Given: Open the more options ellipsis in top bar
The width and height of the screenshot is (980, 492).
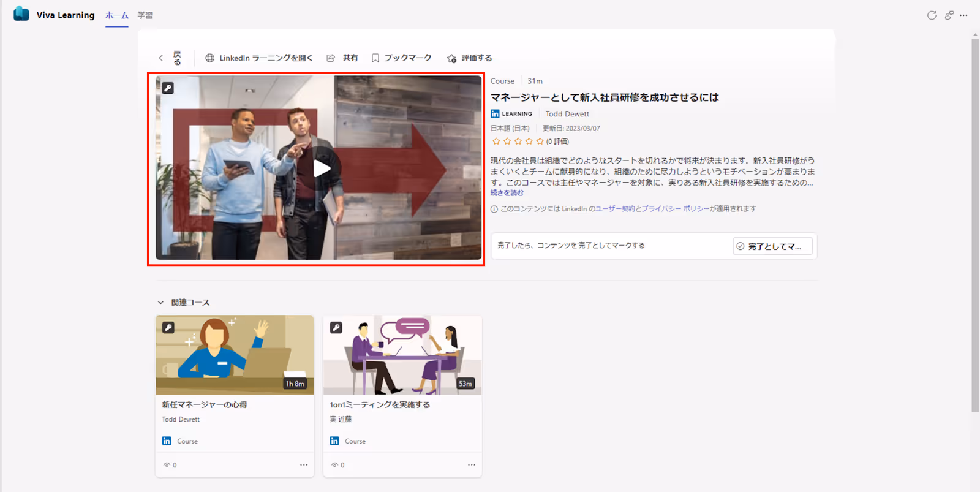Looking at the screenshot, I should point(963,15).
